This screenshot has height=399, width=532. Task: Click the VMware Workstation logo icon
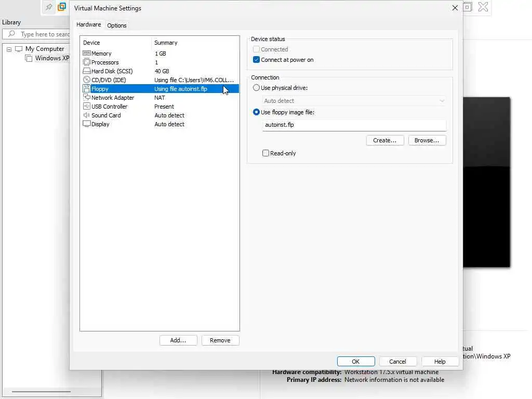coord(62,7)
